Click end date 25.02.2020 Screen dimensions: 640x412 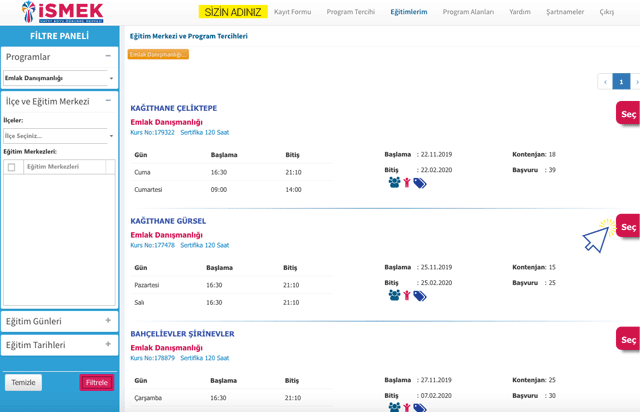[x=436, y=283]
